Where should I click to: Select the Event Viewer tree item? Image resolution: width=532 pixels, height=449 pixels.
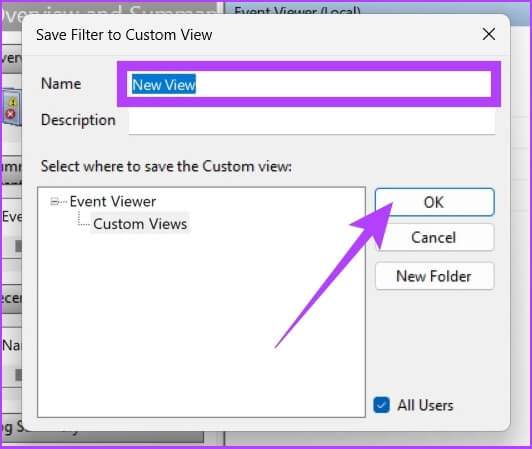(x=113, y=202)
